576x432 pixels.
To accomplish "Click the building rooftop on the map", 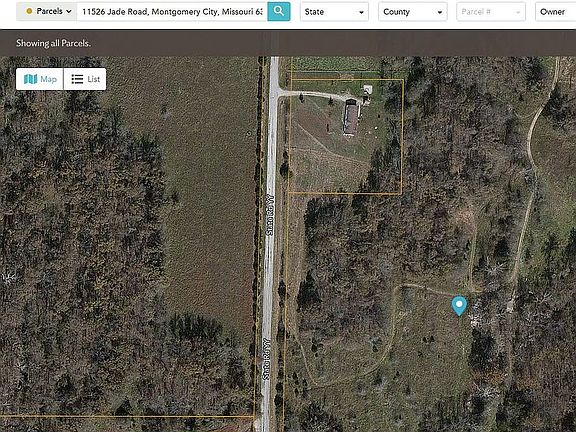I will (x=350, y=118).
